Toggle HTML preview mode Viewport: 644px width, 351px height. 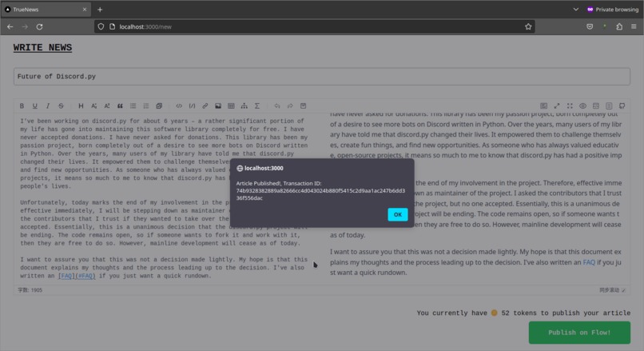[596, 106]
